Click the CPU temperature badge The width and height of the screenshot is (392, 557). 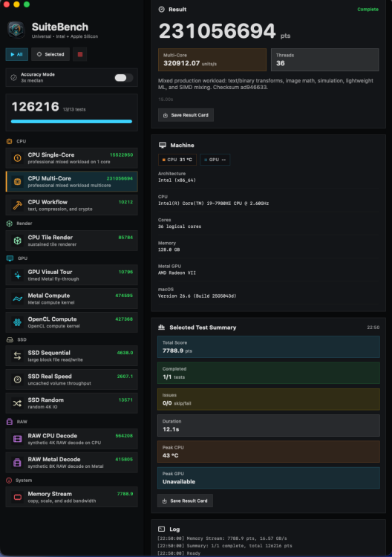(177, 160)
